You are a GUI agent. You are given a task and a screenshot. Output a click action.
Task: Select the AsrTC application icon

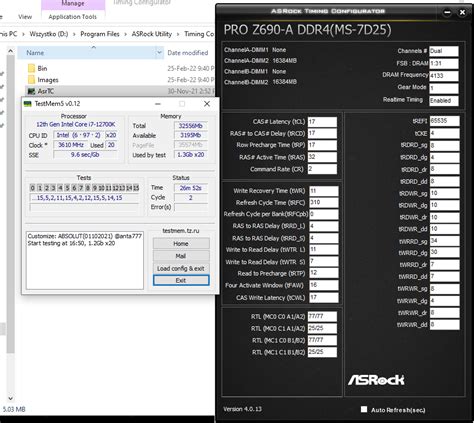tap(31, 91)
